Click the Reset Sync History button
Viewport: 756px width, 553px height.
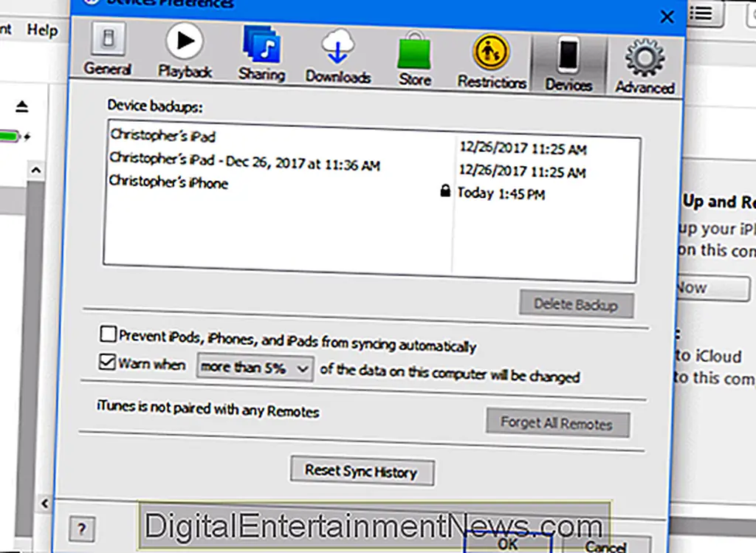361,471
